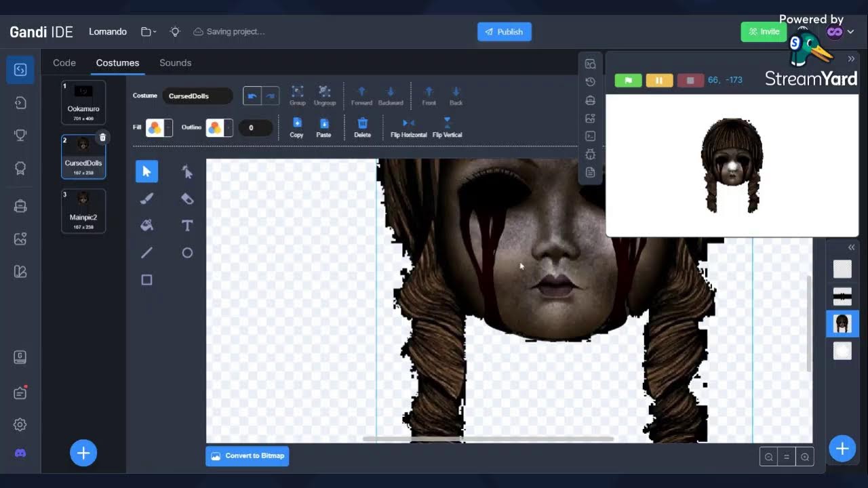Screen dimensions: 868x488
Task: Open the Outline color dropdown
Action: (x=229, y=127)
